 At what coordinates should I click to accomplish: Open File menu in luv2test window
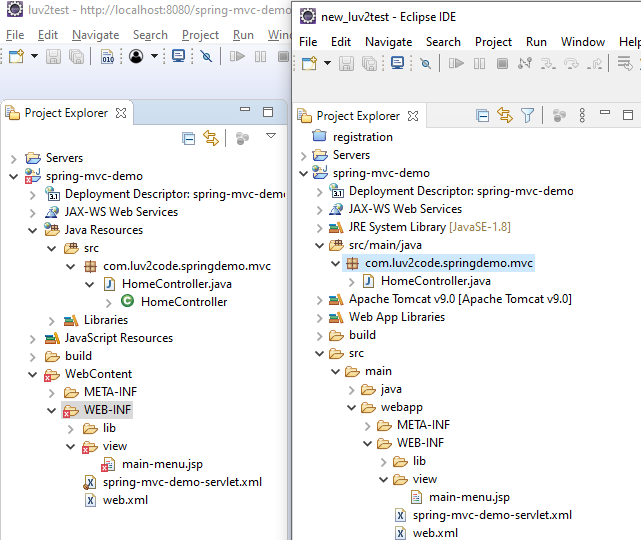point(15,35)
